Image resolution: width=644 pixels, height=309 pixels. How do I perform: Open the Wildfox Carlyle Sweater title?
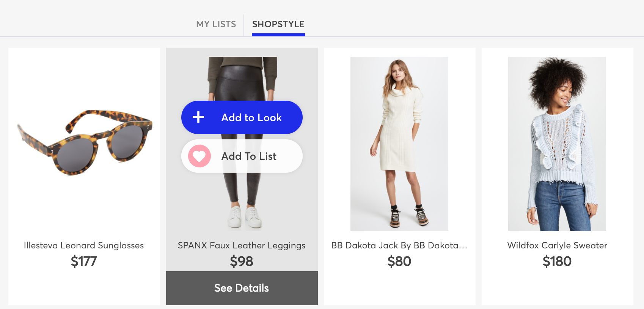coord(557,245)
